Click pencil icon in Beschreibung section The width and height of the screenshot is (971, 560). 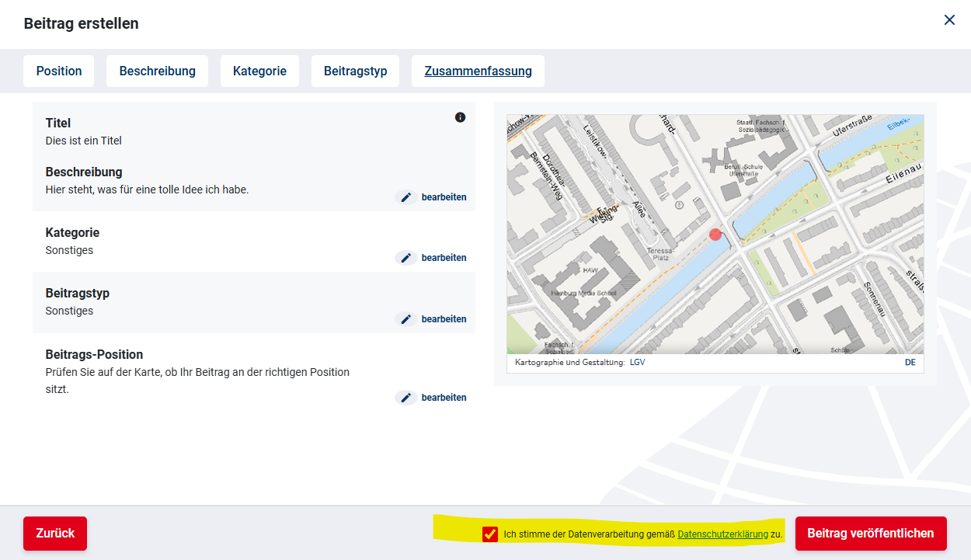click(405, 197)
